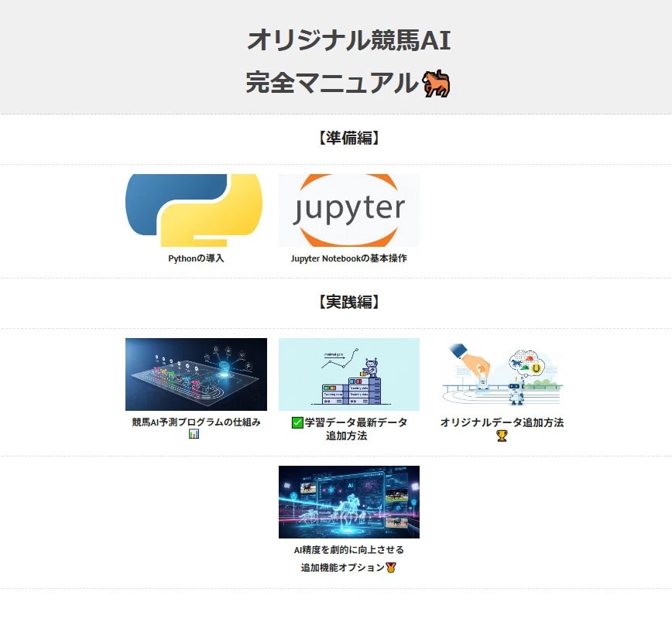Click the medal emoji icon
Viewport: 672px width, 629px height.
pyautogui.click(x=391, y=568)
